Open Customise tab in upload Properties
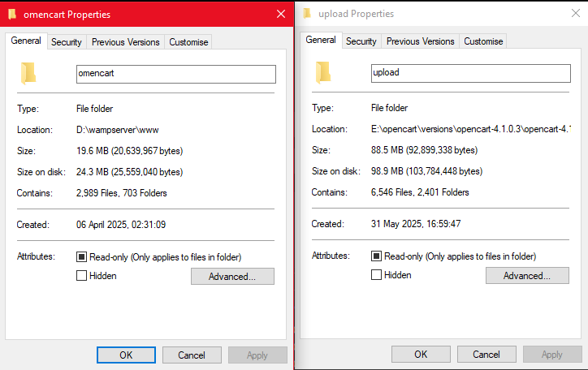Image resolution: width=588 pixels, height=370 pixels. (483, 41)
